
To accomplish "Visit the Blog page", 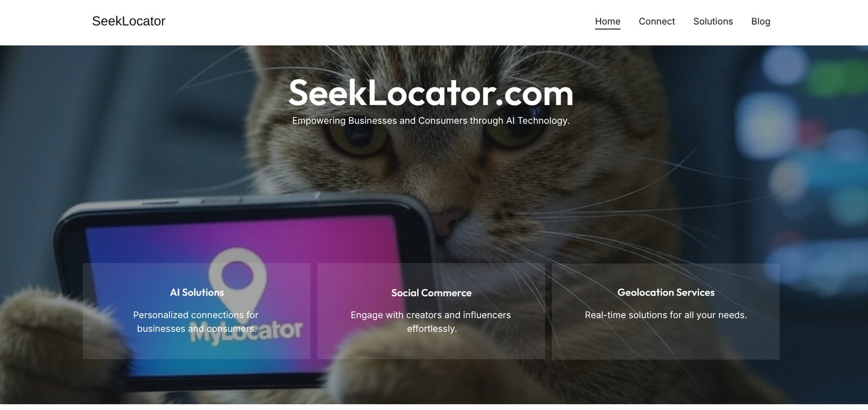I will [761, 21].
